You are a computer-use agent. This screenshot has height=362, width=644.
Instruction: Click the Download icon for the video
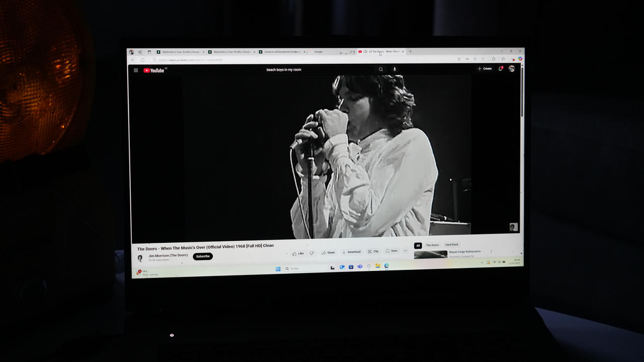click(351, 251)
